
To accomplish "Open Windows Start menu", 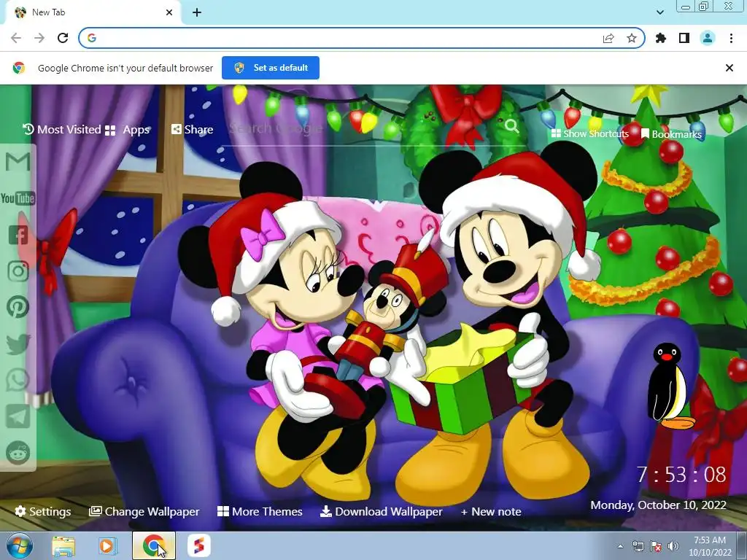I will click(x=20, y=545).
